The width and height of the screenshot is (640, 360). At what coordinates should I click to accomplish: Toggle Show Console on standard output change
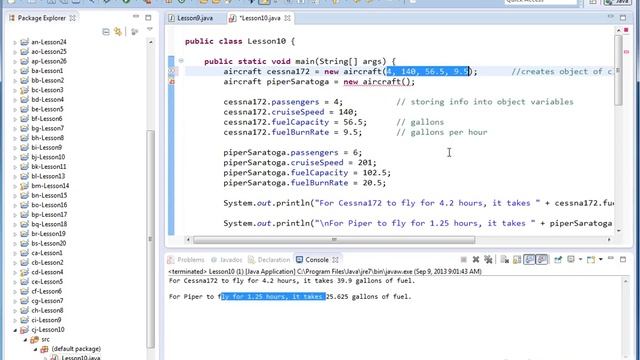529,260
